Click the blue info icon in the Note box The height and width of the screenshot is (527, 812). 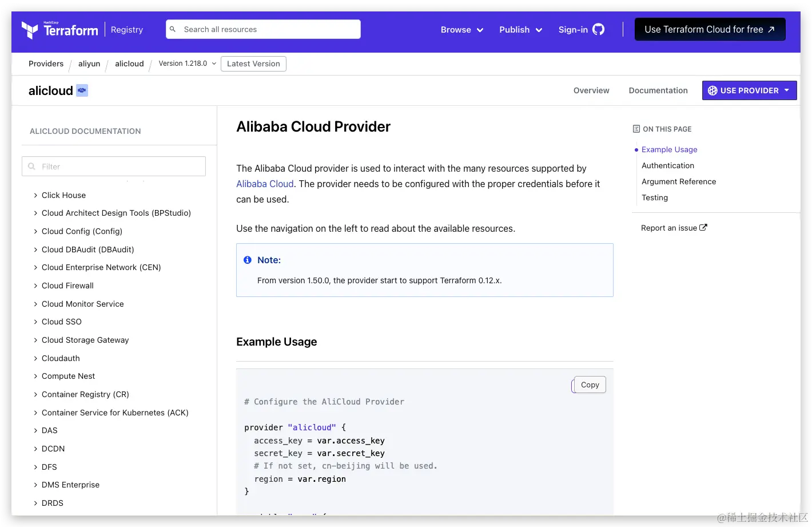[x=248, y=260]
